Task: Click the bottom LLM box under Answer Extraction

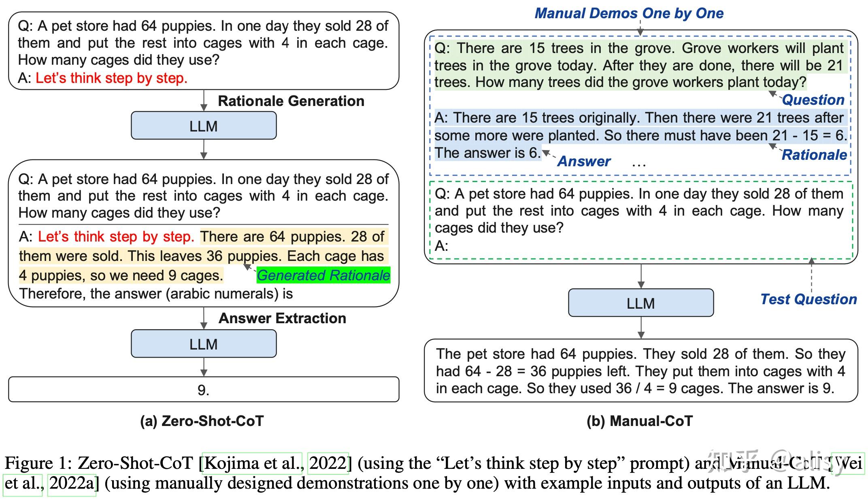Action: click(x=203, y=343)
